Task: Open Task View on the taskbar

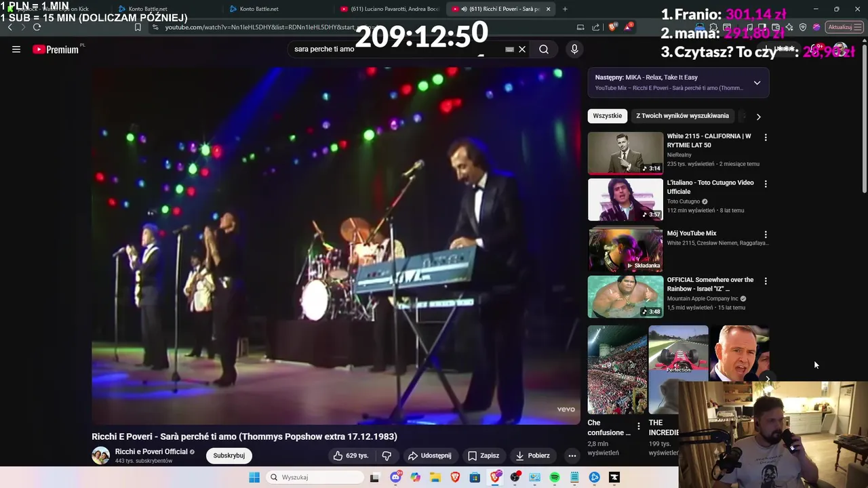Action: point(374,477)
